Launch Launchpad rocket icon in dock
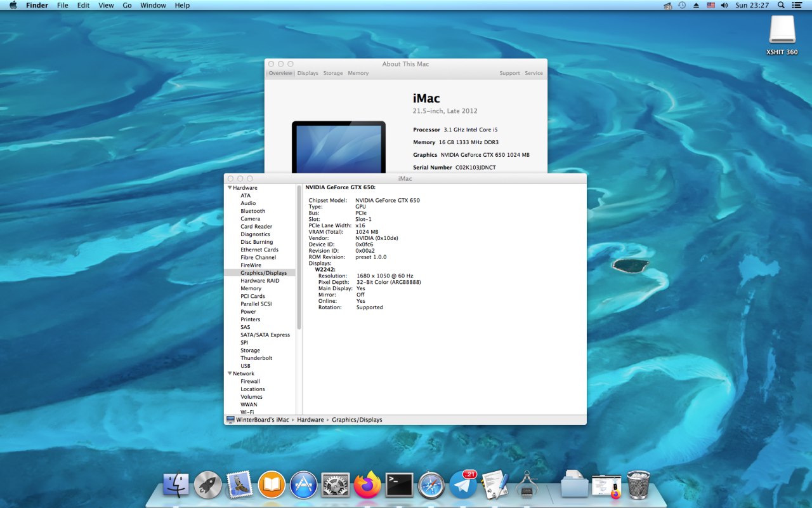This screenshot has height=508, width=812. coord(207,485)
